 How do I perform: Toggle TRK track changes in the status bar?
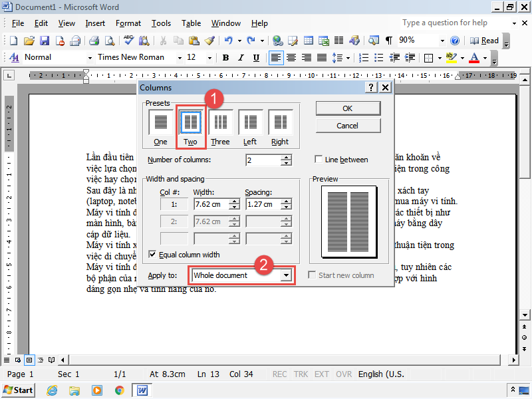(301, 374)
